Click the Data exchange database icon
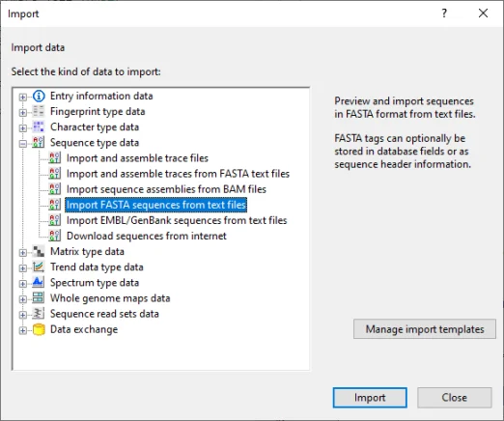This screenshot has height=421, width=504. coord(39,329)
